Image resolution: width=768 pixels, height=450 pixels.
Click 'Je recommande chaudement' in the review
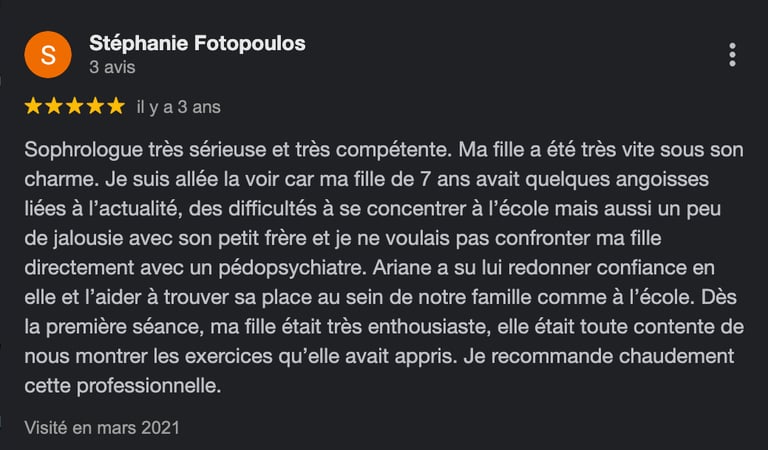pos(599,356)
